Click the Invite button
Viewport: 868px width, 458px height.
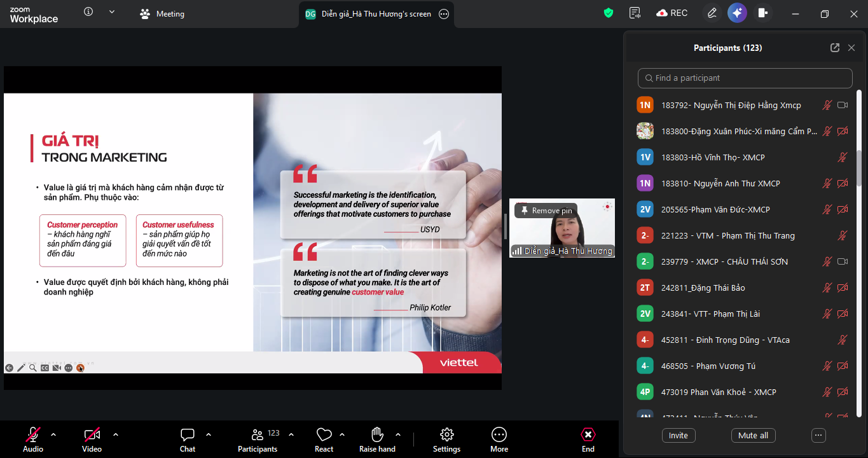(678, 436)
